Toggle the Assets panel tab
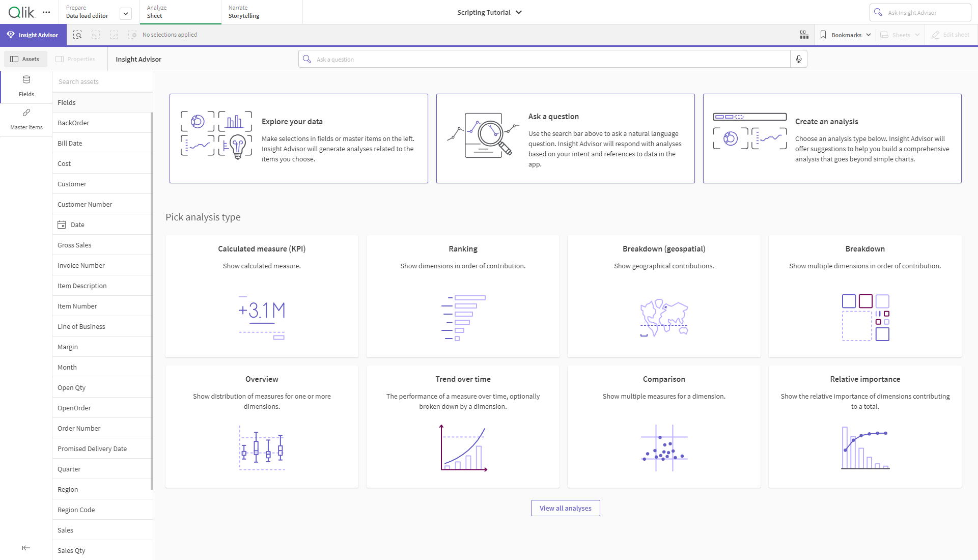978x560 pixels. point(25,59)
